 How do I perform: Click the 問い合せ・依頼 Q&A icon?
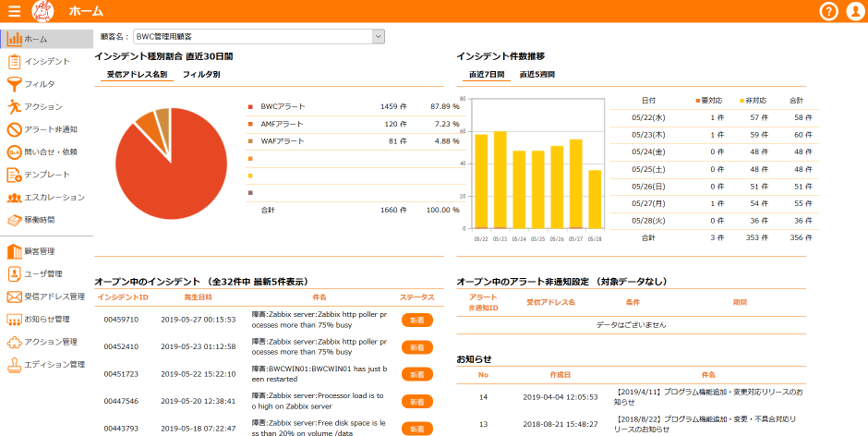15,151
